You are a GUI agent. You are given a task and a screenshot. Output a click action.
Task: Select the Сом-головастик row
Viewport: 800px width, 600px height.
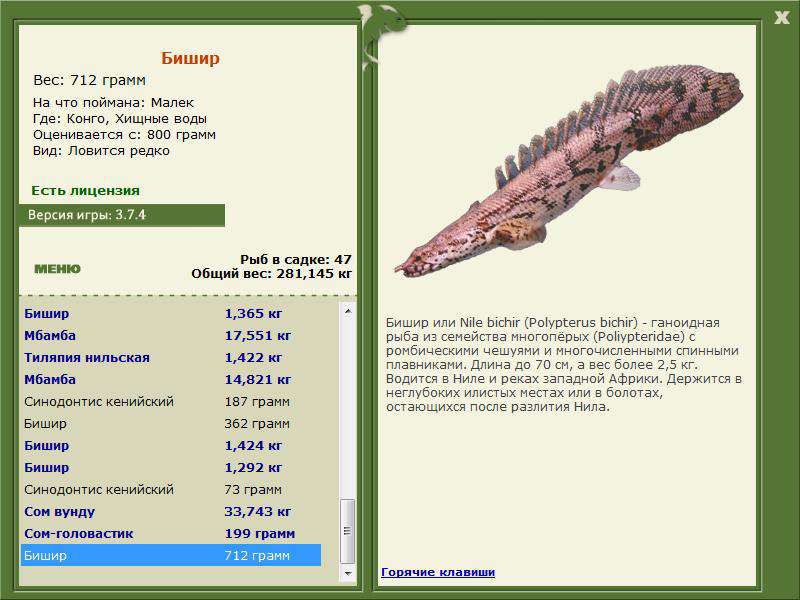point(170,533)
